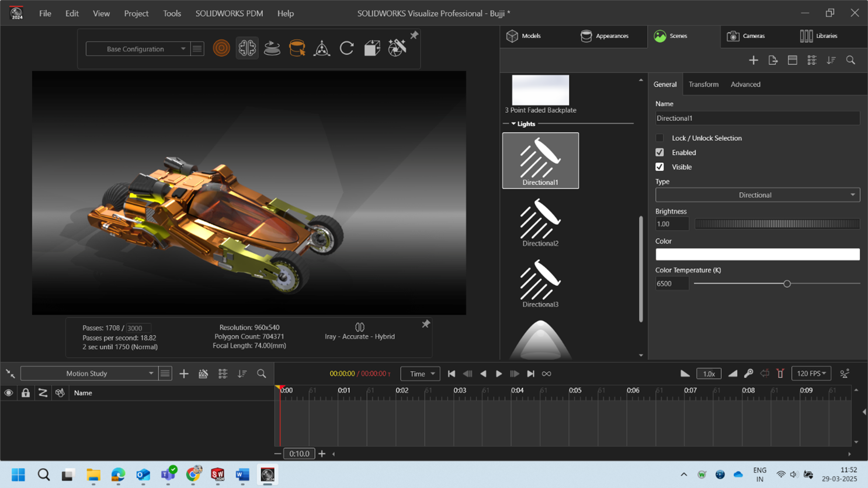The height and width of the screenshot is (488, 868).
Task: Click the 1.0x playback speed button
Action: pos(709,374)
